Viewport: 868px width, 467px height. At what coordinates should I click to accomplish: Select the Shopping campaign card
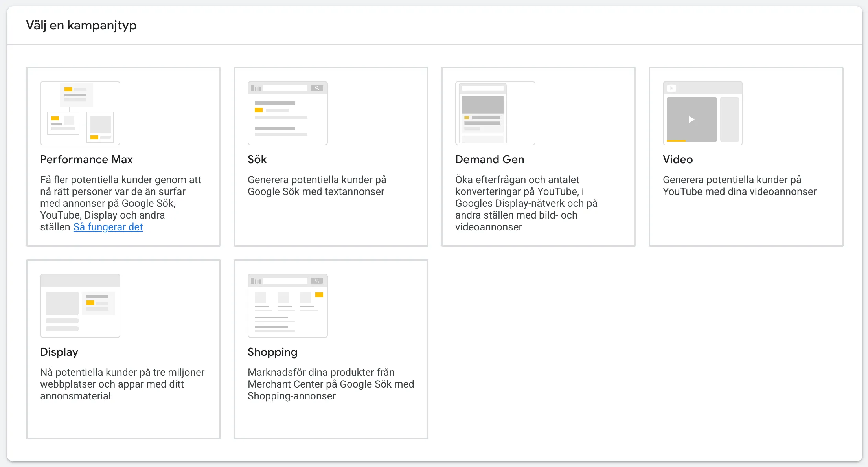331,350
